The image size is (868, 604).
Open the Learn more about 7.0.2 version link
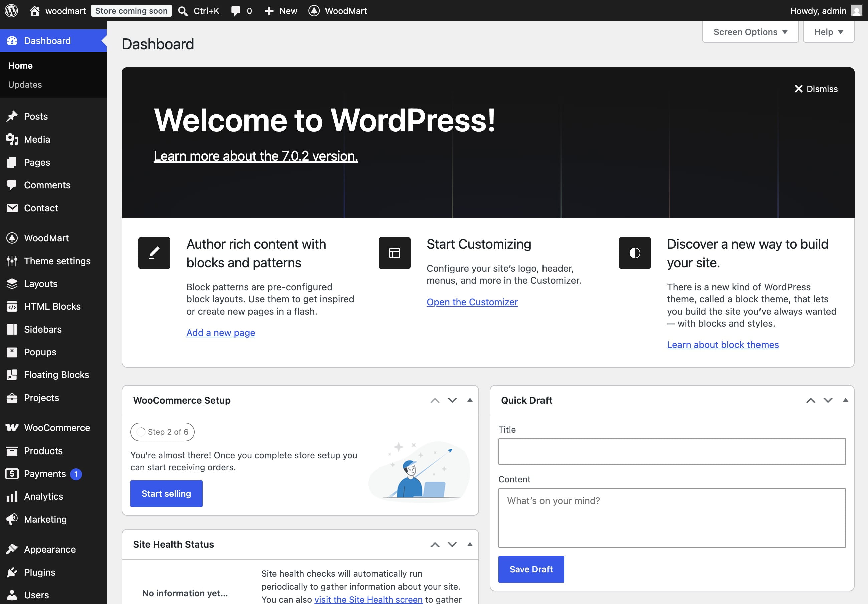256,156
